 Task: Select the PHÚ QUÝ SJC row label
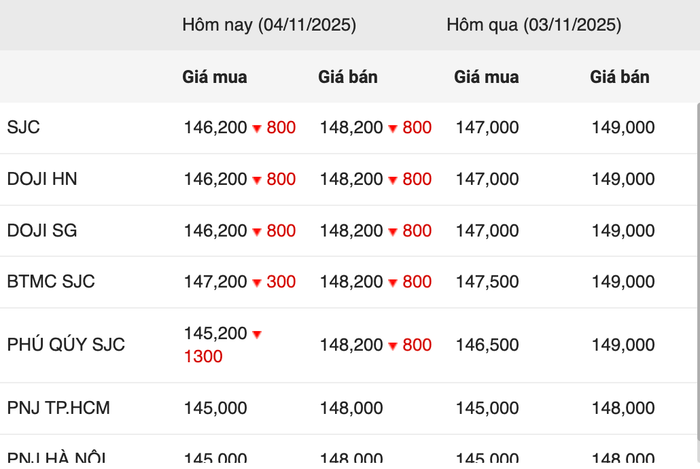tap(66, 345)
